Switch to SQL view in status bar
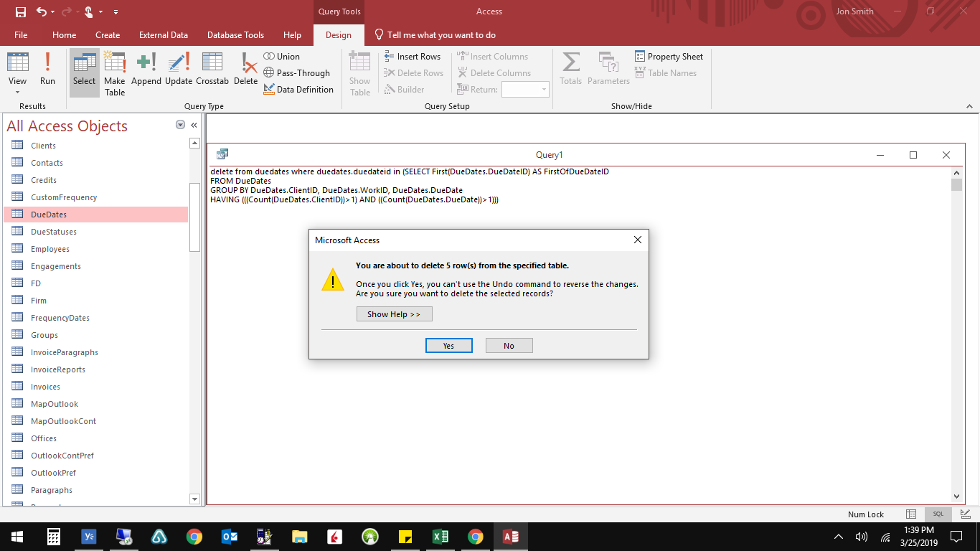 point(938,514)
